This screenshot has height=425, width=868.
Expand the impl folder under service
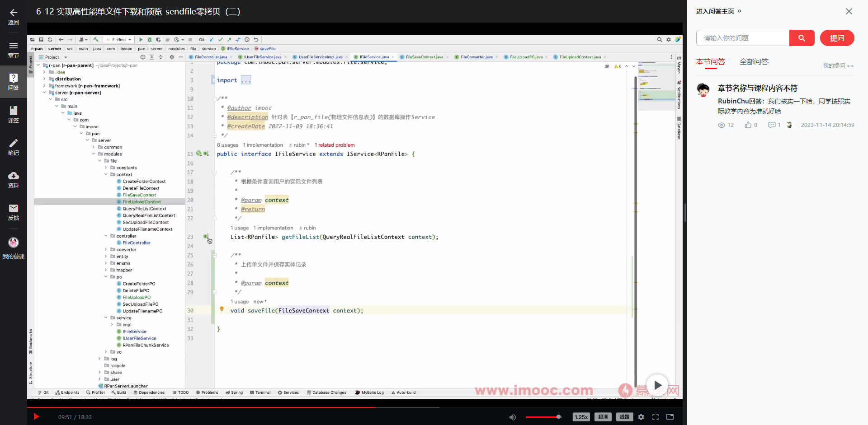[x=112, y=325]
